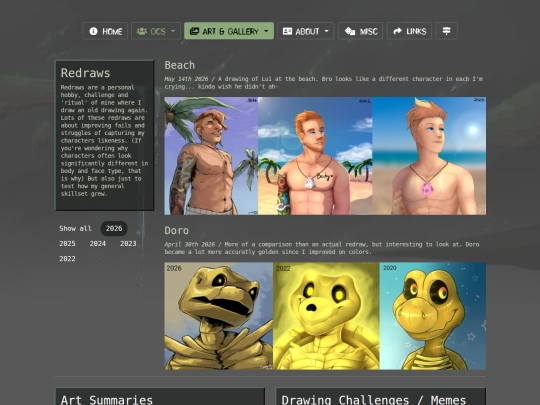
Task: Open the MISC menu label
Action: pyautogui.click(x=368, y=31)
